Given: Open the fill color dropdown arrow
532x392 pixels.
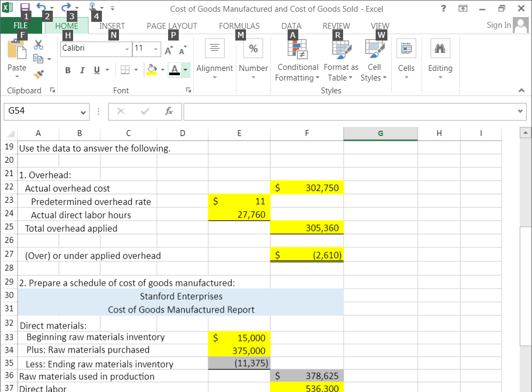Looking at the screenshot, I should tap(163, 70).
